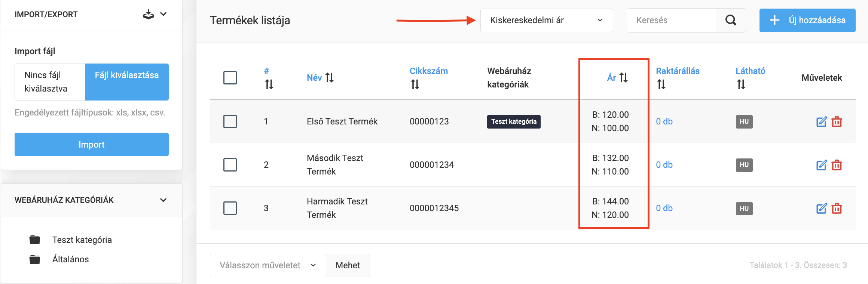Check the Második Teszt Termék row checkbox
The height and width of the screenshot is (284, 868).
click(x=230, y=165)
